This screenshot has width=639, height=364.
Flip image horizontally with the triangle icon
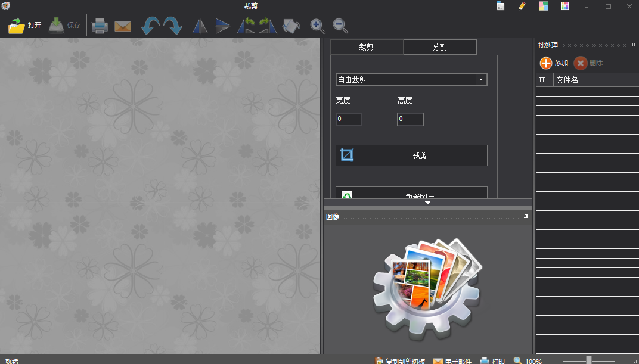pos(200,26)
